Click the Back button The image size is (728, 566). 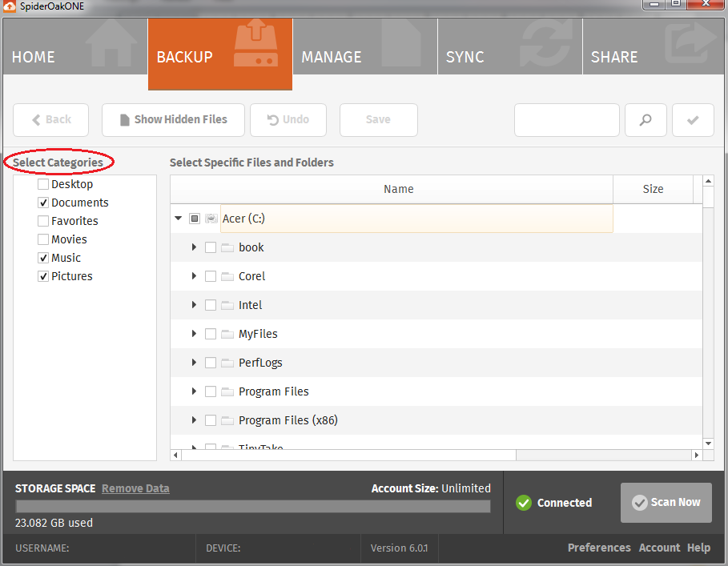pyautogui.click(x=51, y=120)
